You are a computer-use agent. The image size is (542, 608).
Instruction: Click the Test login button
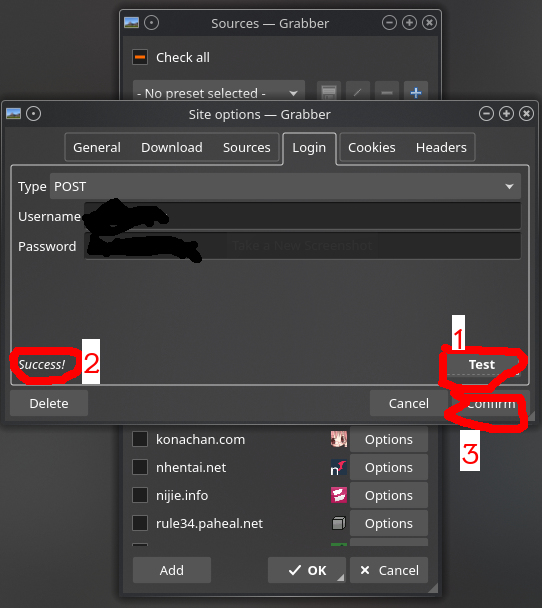482,364
